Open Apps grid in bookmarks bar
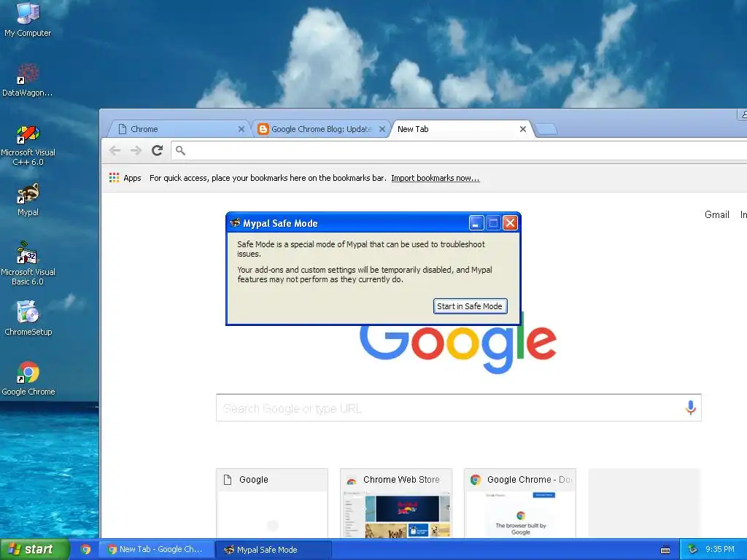Image resolution: width=747 pixels, height=560 pixels. (125, 178)
